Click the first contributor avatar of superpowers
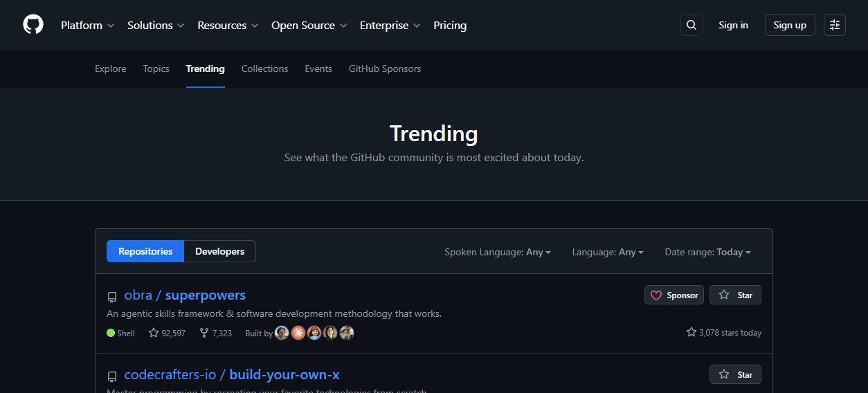The width and height of the screenshot is (868, 393). [x=282, y=333]
